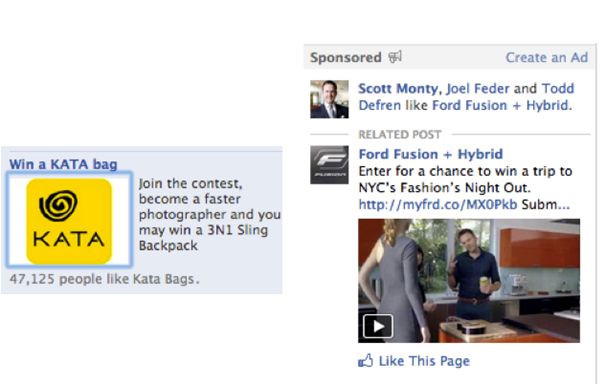Open the Win a KATA bag headline

click(x=63, y=164)
